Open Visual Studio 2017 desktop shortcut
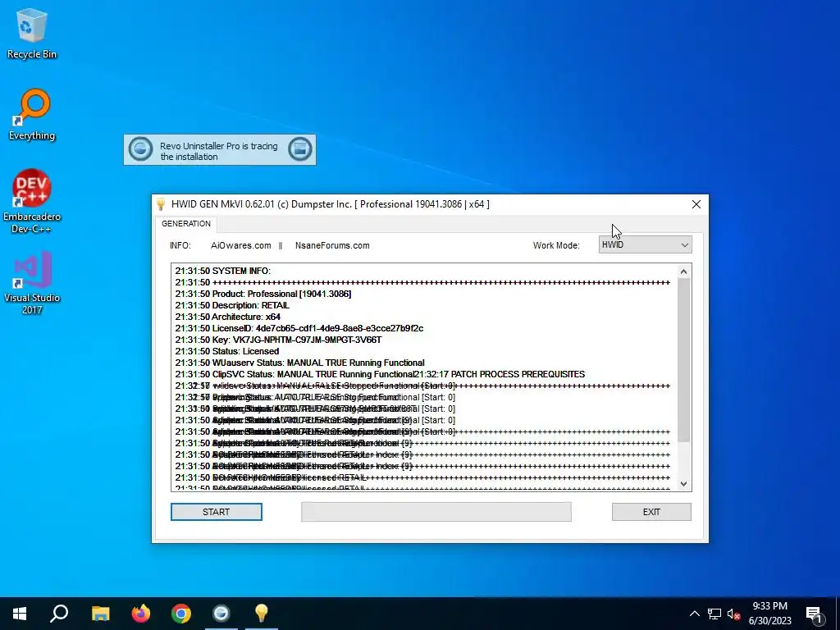Screen dimensions: 840x630 tap(32, 283)
